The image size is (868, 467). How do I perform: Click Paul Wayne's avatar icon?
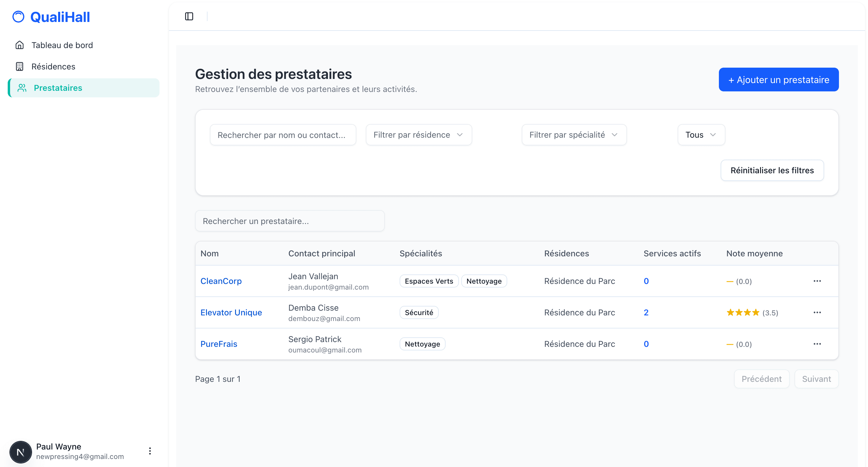pos(20,452)
